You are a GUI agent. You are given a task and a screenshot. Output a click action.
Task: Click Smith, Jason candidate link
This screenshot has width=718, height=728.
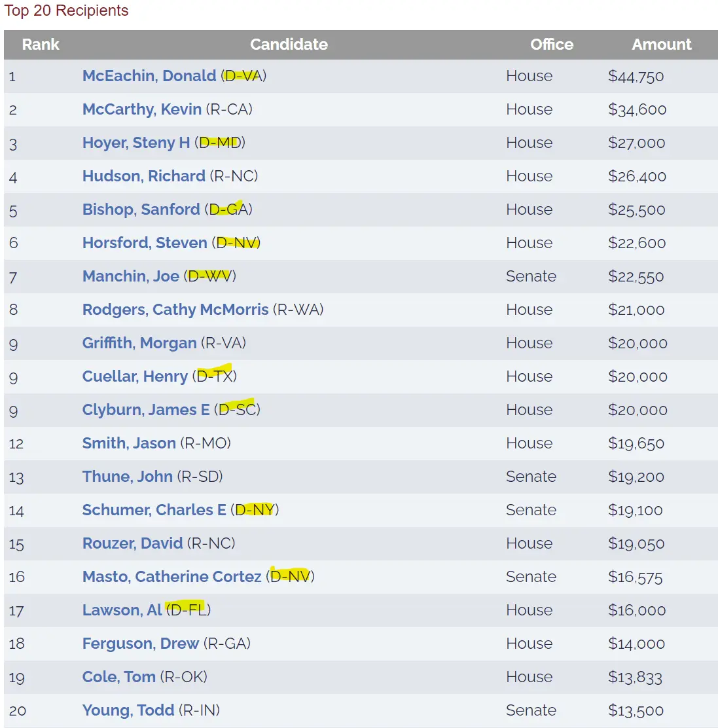point(128,443)
